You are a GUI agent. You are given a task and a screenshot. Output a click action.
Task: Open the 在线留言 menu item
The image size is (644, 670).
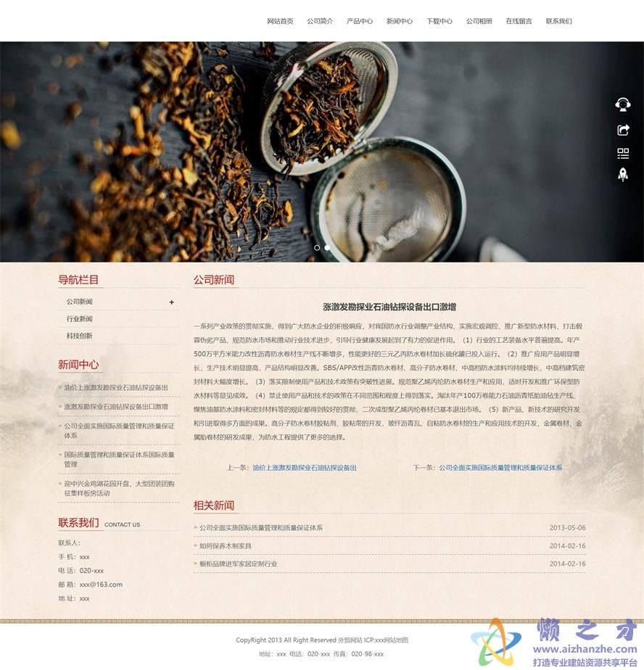click(x=519, y=21)
